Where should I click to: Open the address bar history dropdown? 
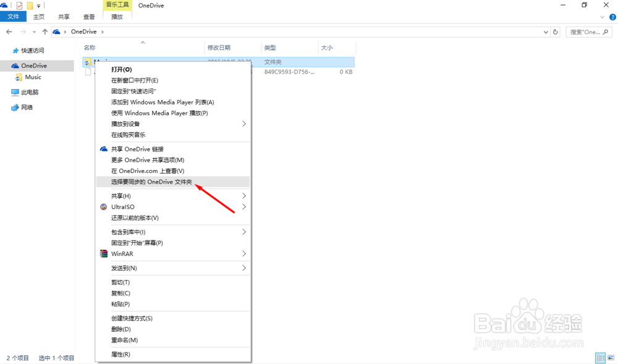(546, 32)
